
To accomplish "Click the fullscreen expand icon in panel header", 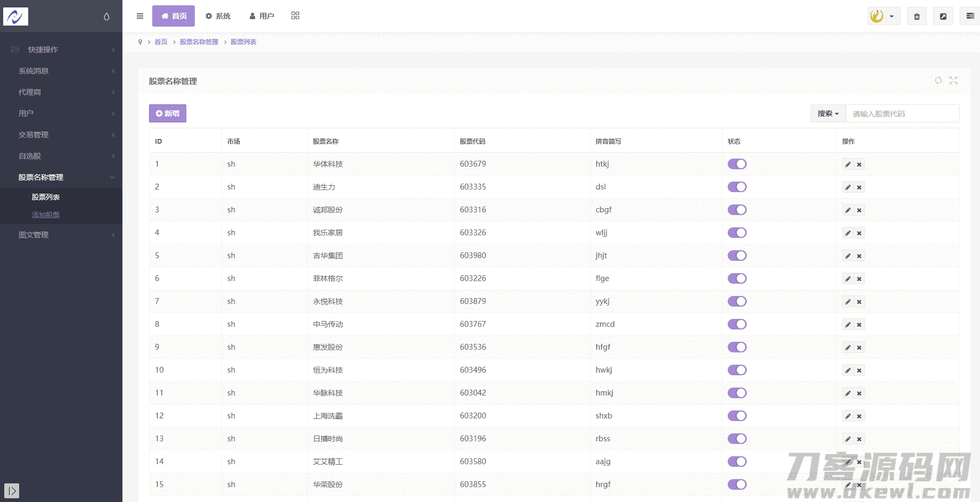I will (953, 80).
